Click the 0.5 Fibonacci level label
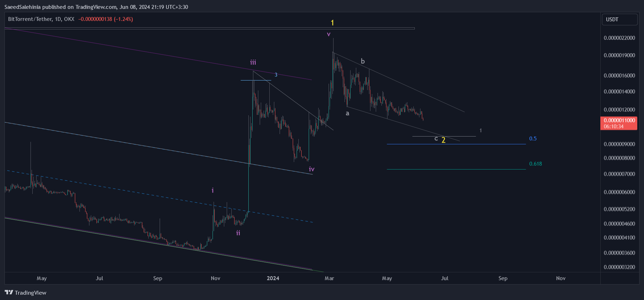This screenshot has height=300, width=644. (x=533, y=139)
